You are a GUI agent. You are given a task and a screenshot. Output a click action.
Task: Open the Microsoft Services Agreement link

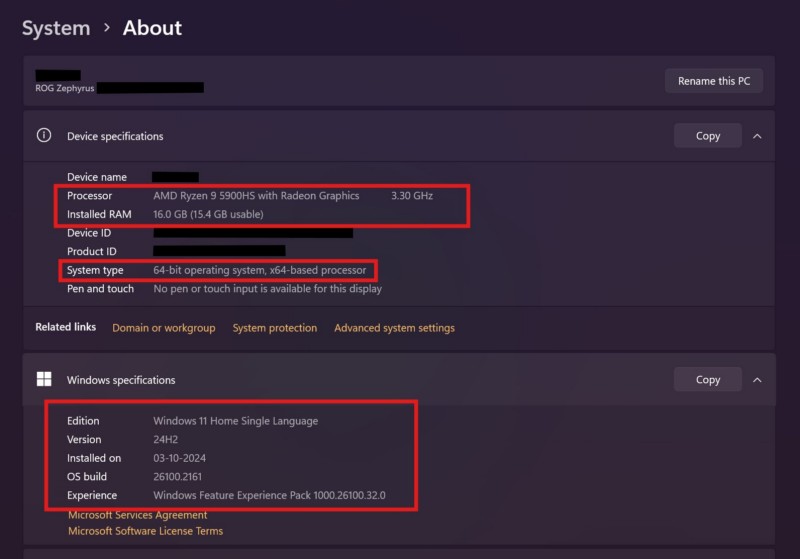click(138, 515)
